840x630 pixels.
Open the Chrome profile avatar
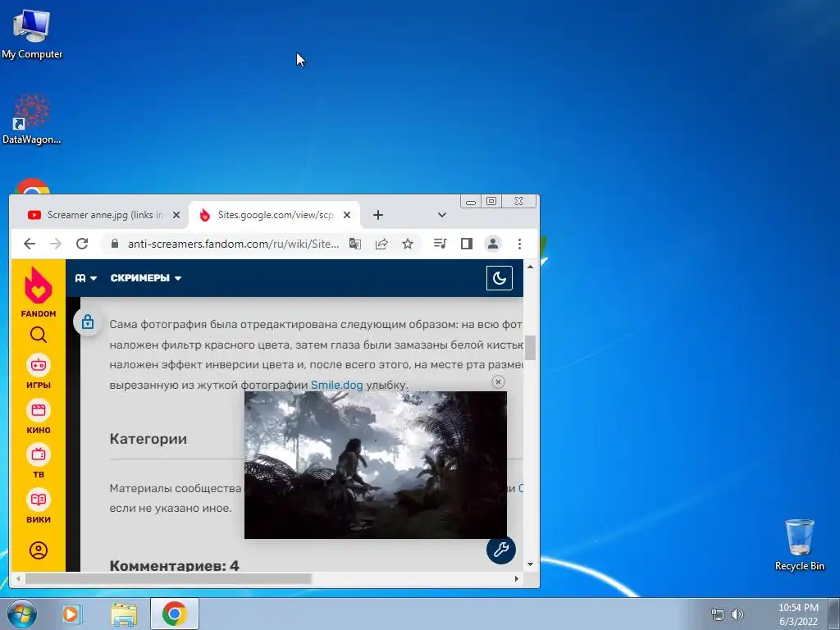point(493,244)
